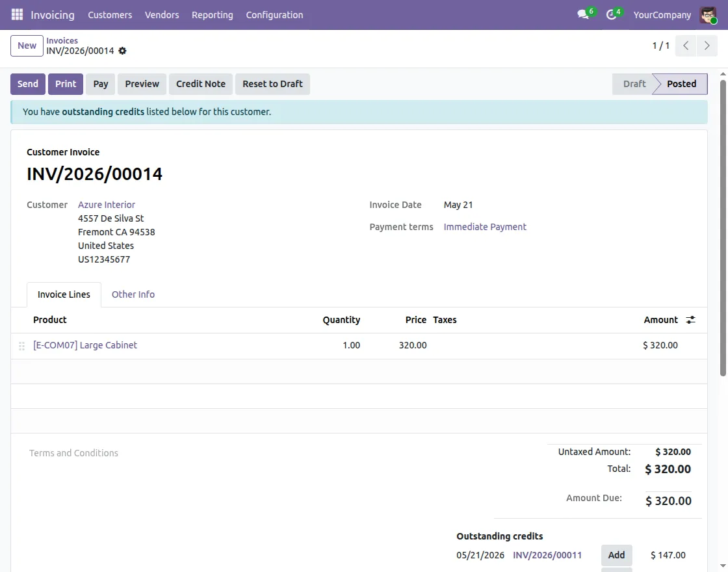Click the outstanding credit amount $ 147.00

[668, 555]
